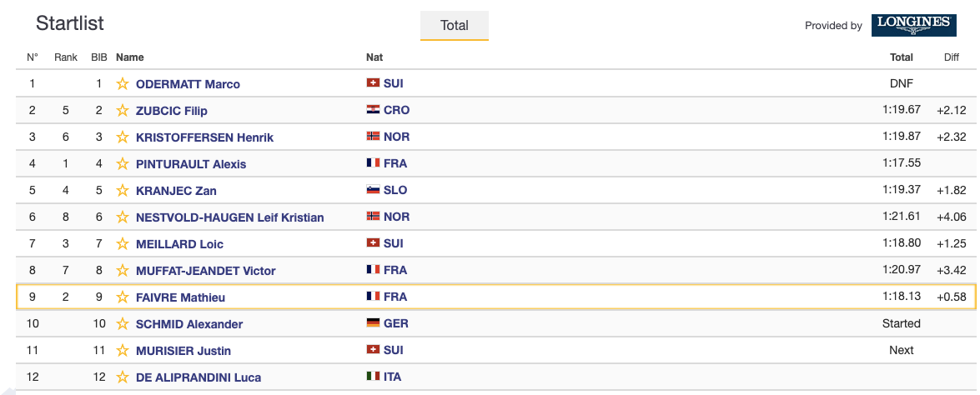
Task: Star KRISTOFFERSEN Henrik as a favorite
Action: [123, 137]
